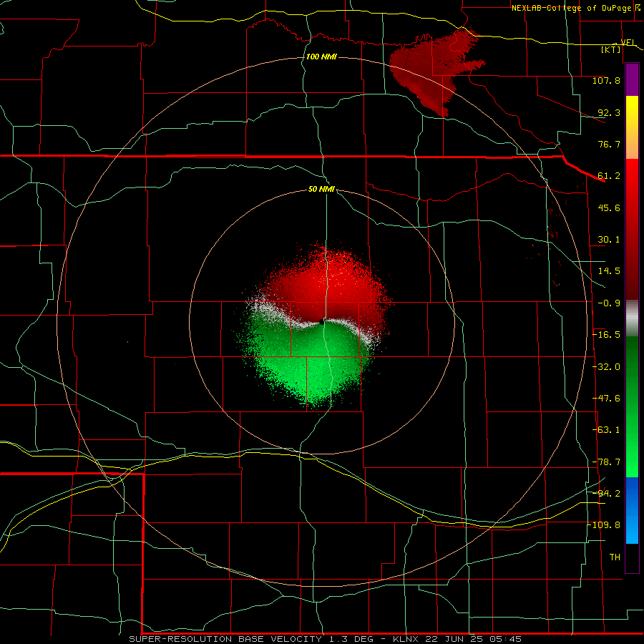Click the -94.2 scale value
The image size is (644, 644).
click(x=606, y=493)
